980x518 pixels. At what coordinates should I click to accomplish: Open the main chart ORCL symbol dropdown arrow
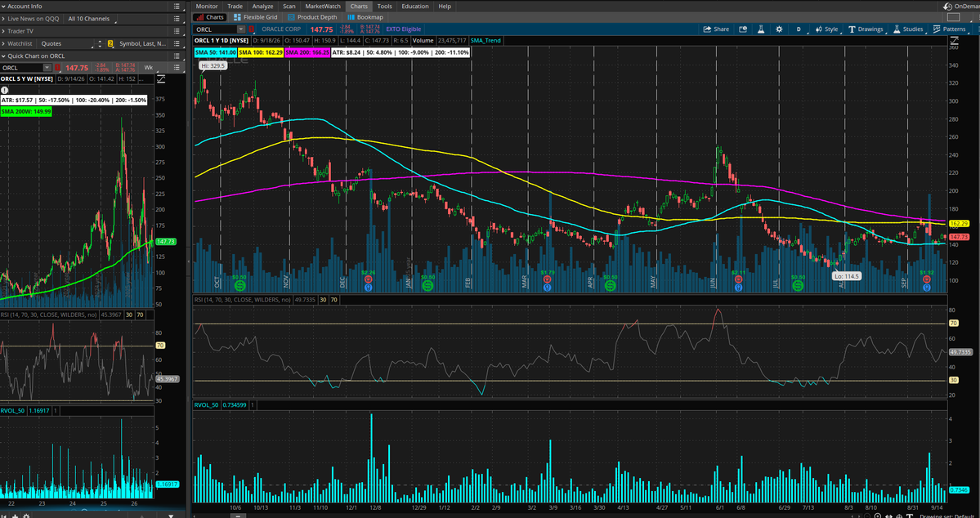(240, 29)
